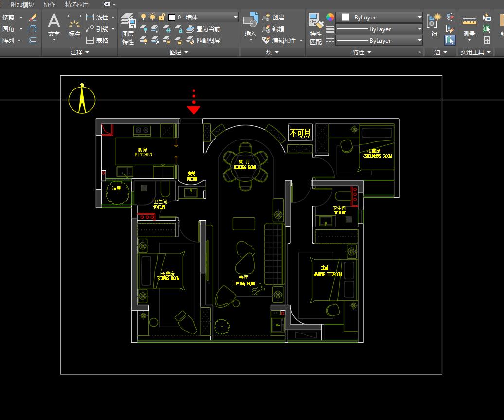Expand the 注释 Annotation panel
This screenshot has height=420, width=504.
pos(79,52)
